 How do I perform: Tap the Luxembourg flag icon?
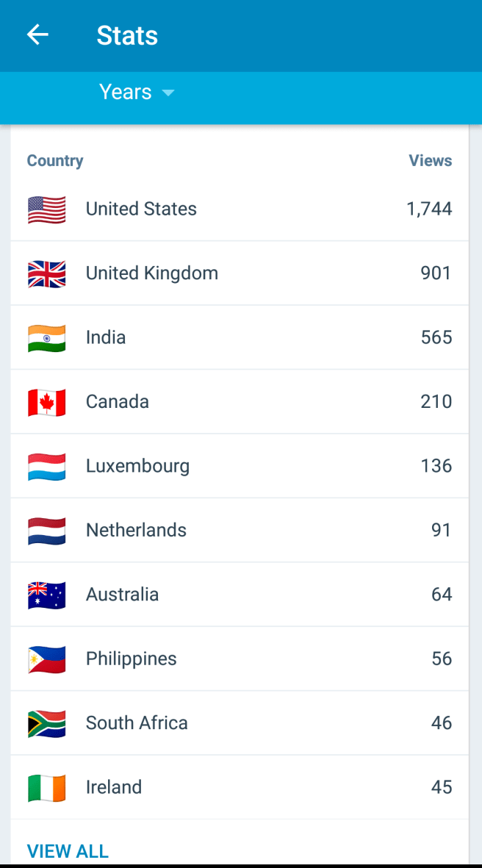click(x=47, y=467)
